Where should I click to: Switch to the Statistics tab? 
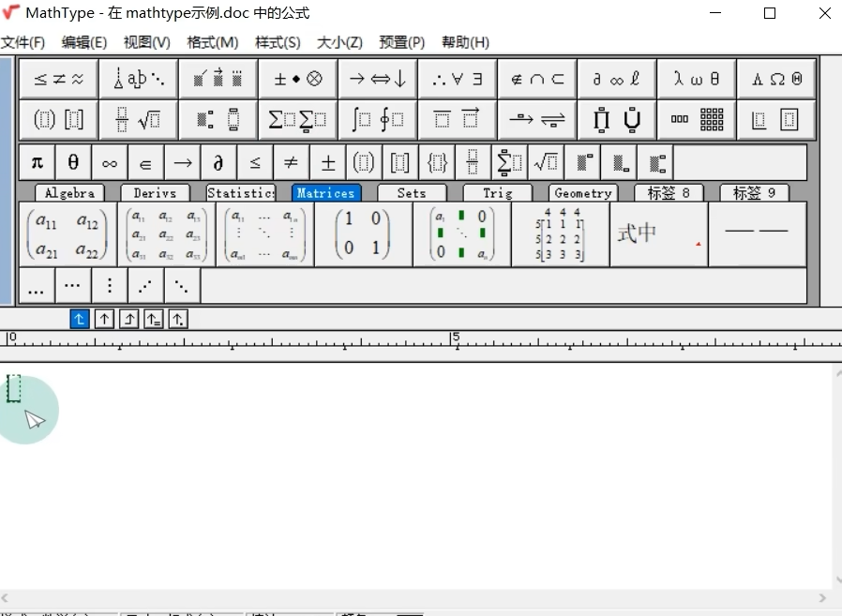[x=241, y=193]
